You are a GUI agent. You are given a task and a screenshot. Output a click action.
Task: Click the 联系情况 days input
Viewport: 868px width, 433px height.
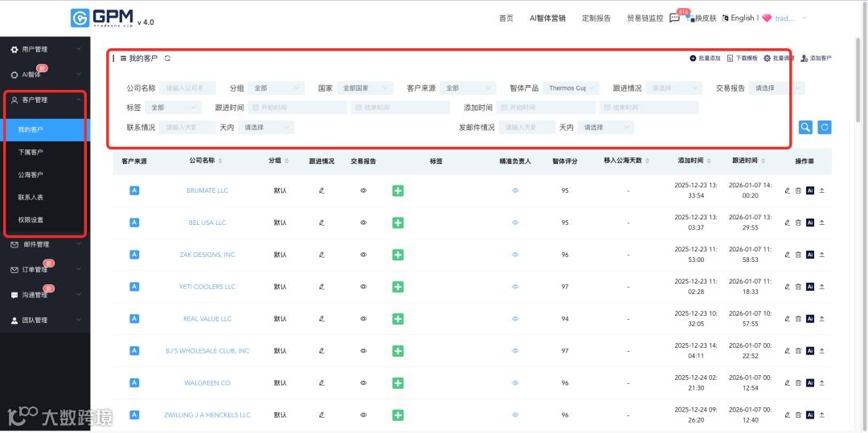click(187, 128)
